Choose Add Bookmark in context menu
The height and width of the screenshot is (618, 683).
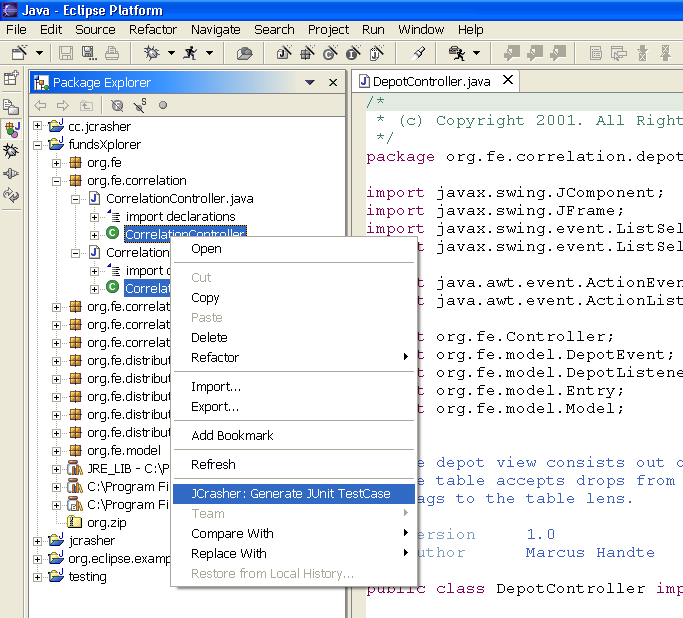pos(294,436)
